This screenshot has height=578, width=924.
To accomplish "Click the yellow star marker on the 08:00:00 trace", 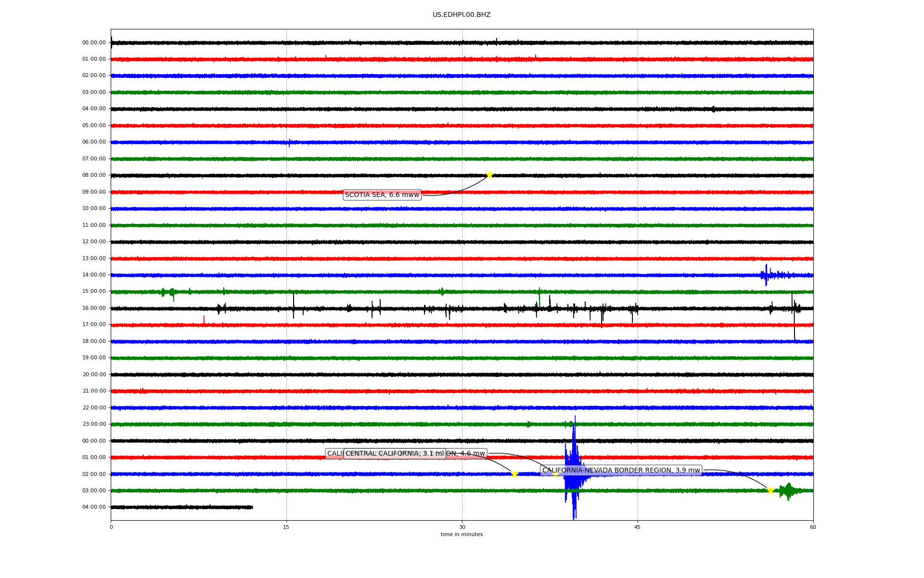I will click(489, 175).
